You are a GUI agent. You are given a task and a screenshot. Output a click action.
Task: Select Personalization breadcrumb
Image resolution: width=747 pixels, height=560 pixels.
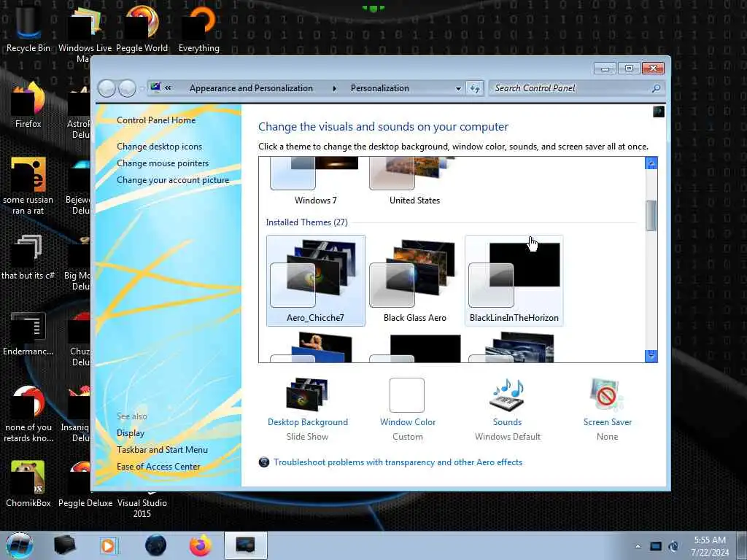pyautogui.click(x=379, y=88)
